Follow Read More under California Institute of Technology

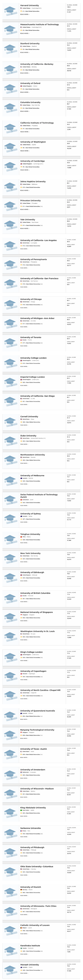pyautogui.click(x=25, y=132)
